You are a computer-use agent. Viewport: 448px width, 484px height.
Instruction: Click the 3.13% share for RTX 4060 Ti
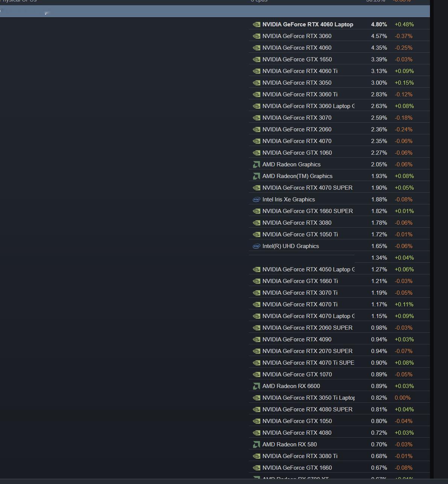coord(379,71)
